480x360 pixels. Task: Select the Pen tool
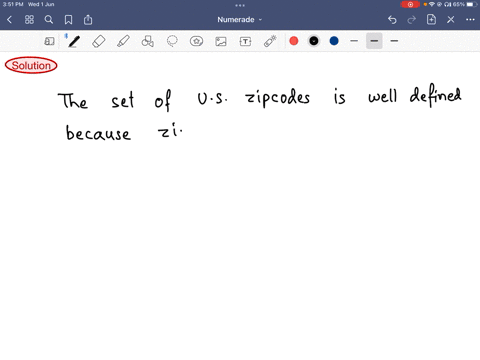click(74, 41)
